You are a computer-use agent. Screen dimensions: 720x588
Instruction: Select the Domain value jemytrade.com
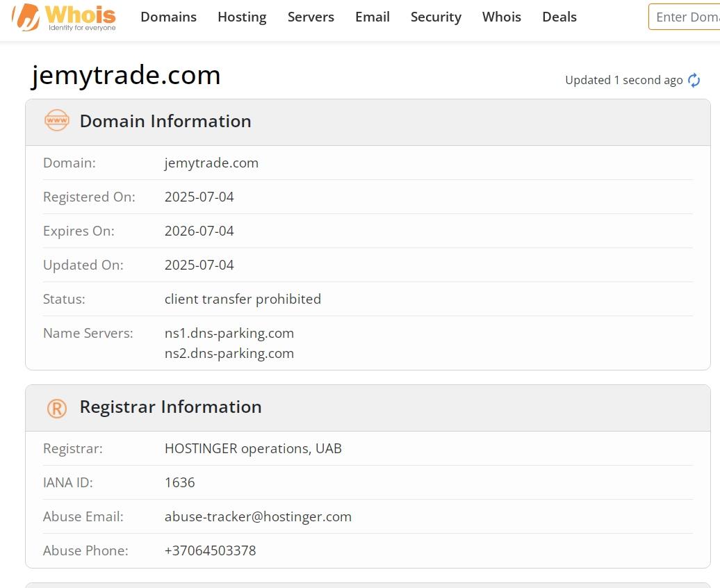coord(212,163)
